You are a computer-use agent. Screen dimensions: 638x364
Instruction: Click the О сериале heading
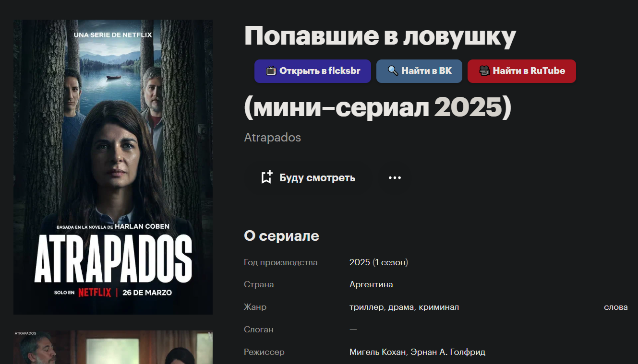pos(281,236)
